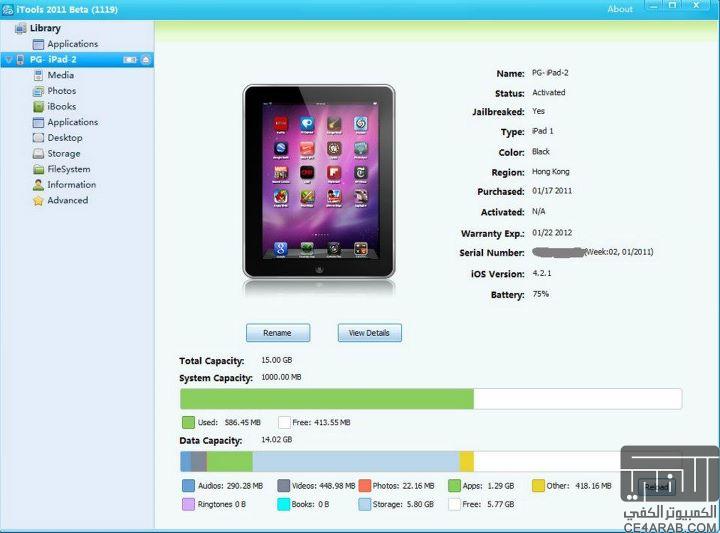Image resolution: width=720 pixels, height=533 pixels.
Task: Click the Storage drive icon
Action: [x=39, y=154]
